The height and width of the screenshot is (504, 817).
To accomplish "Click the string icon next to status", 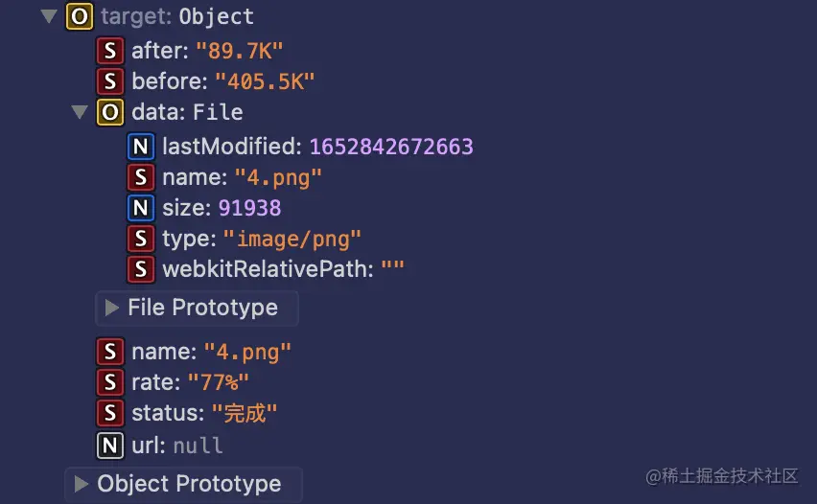I will point(110,413).
